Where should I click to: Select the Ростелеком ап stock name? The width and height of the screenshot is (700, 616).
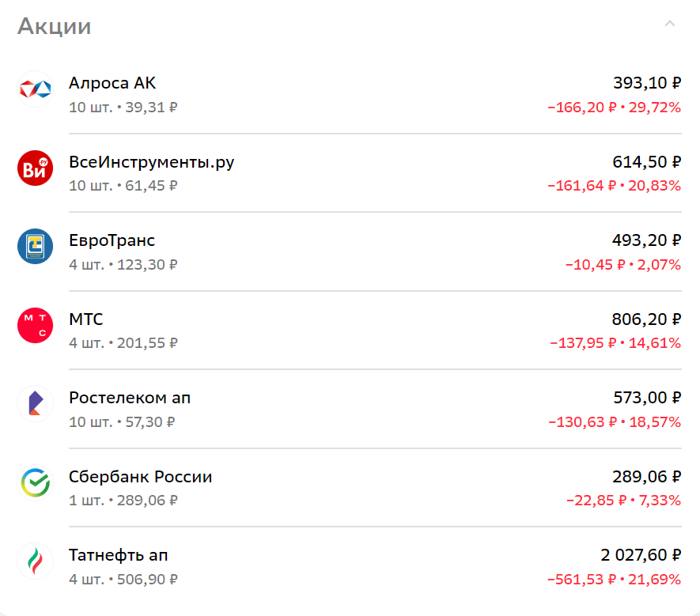pyautogui.click(x=130, y=398)
